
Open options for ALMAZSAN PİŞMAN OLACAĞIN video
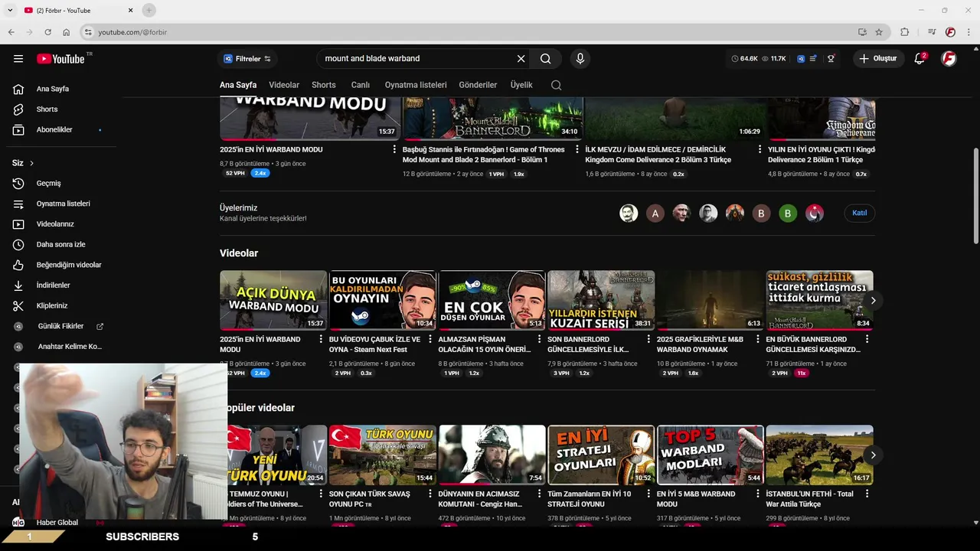[540, 340]
